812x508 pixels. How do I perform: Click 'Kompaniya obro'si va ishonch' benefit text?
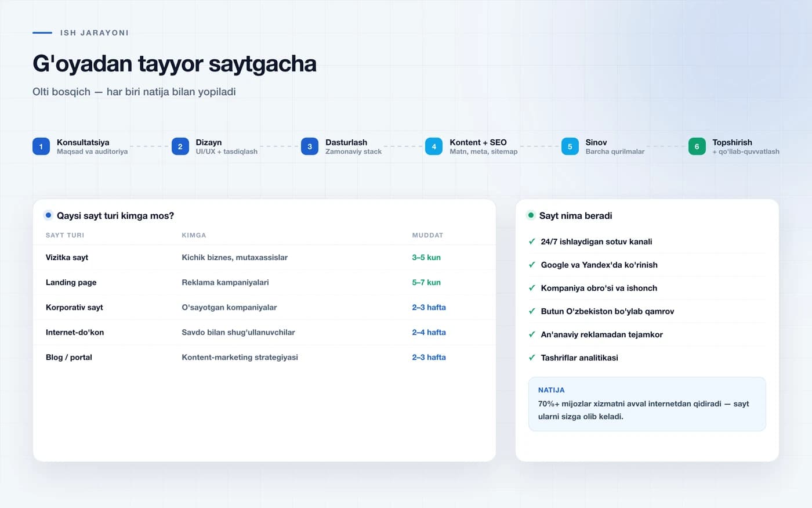coord(599,288)
